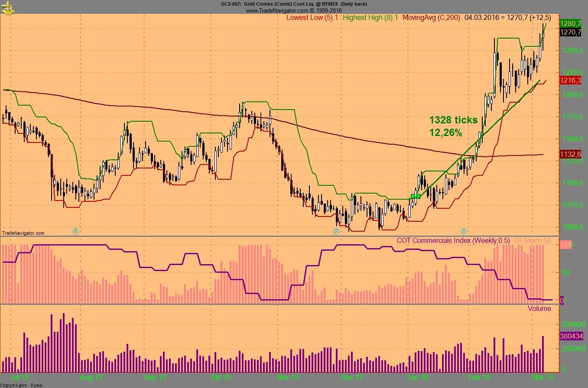Viewport: 588px width, 388px height.
Task: Select the MovingAvg (C,200) legend entry
Action: pyautogui.click(x=430, y=18)
